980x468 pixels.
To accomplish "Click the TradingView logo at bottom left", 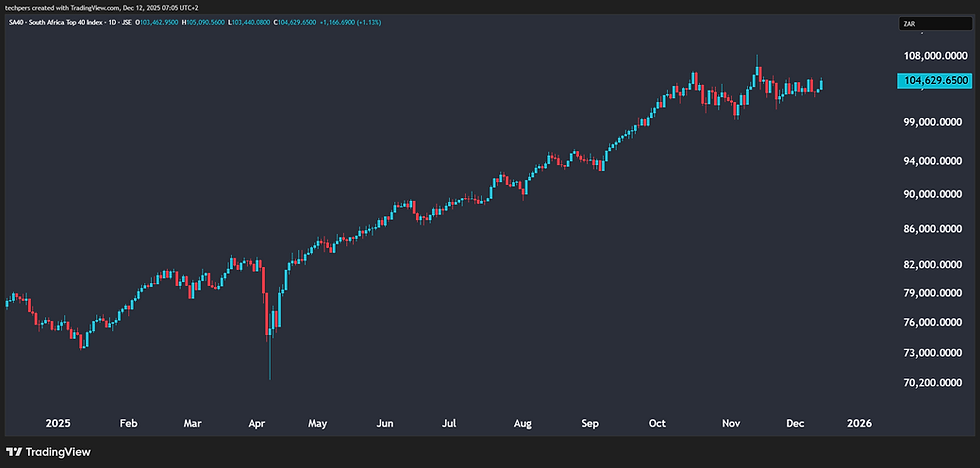I will pos(48,452).
